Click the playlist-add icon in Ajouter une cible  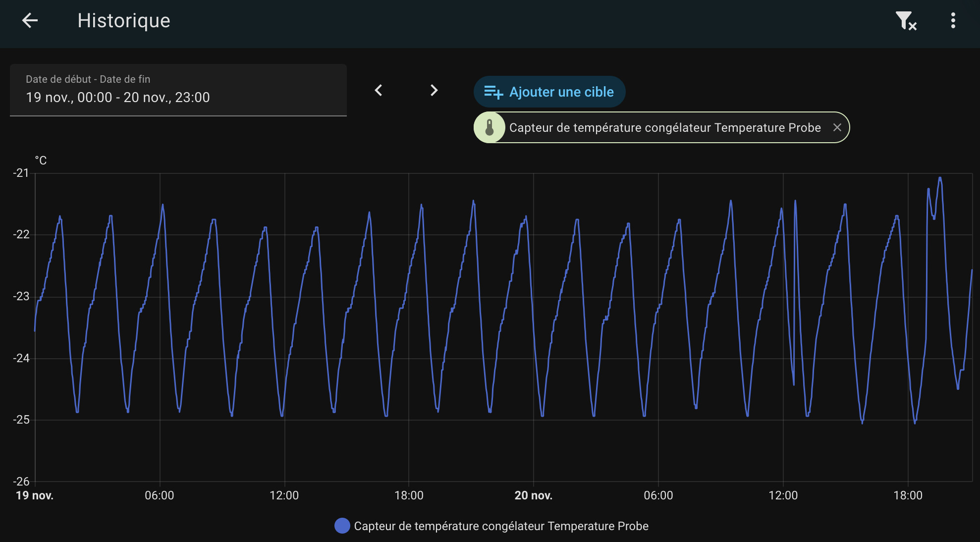pos(493,92)
